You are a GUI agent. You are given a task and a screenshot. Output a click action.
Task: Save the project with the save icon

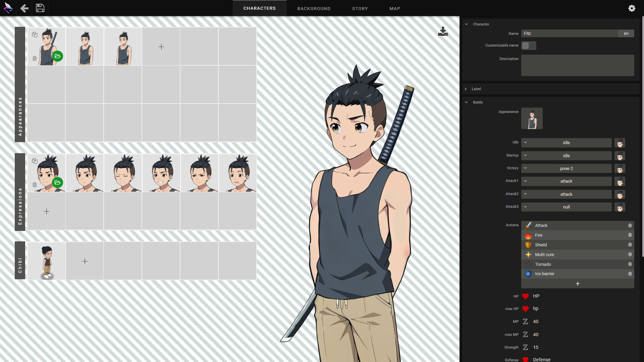[40, 8]
